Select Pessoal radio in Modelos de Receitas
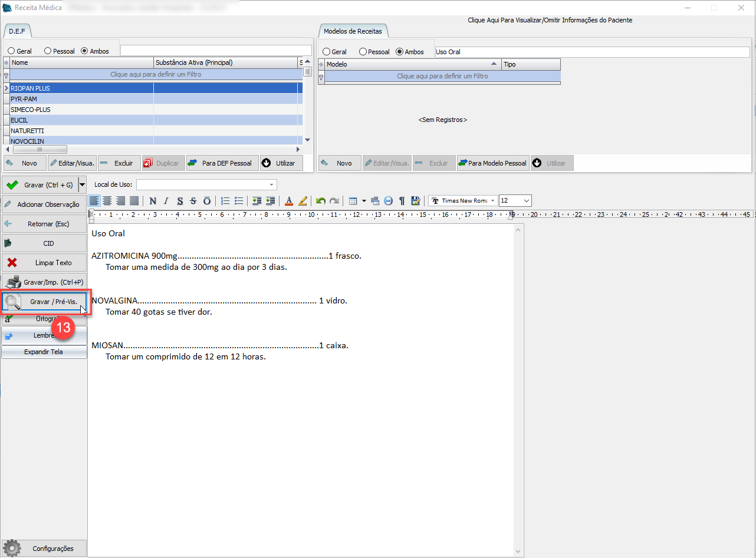Screen dimensions: 756x558 [363, 52]
